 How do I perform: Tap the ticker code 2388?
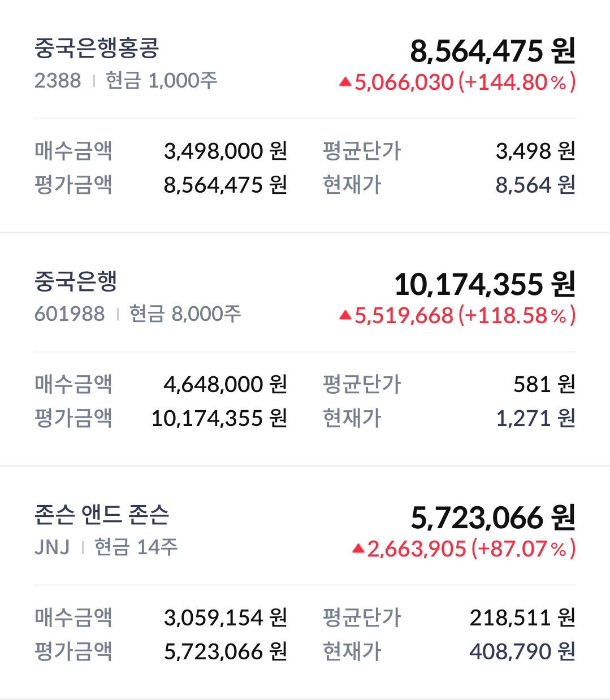click(58, 81)
